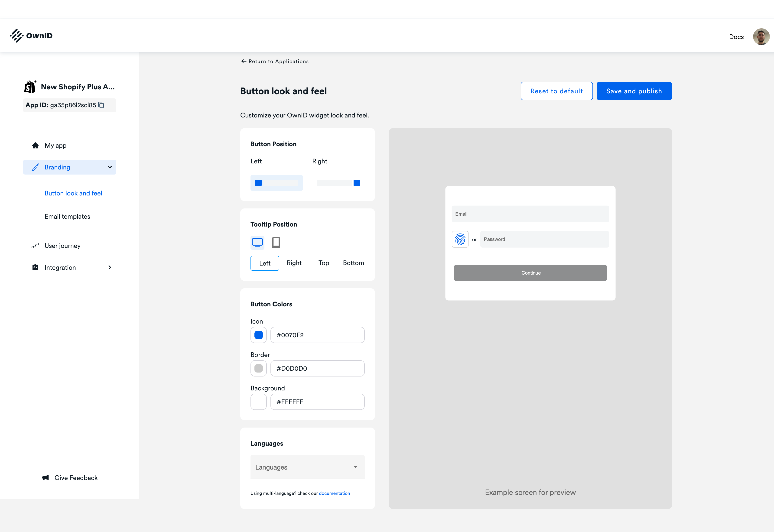Viewport: 774px width, 532px height.
Task: Open the Languages dropdown
Action: pos(307,467)
